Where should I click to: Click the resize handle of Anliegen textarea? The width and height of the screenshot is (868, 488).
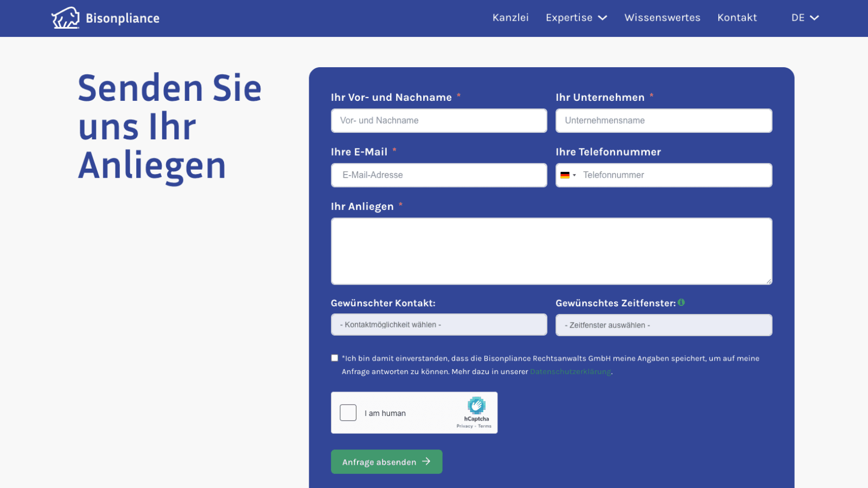(769, 281)
